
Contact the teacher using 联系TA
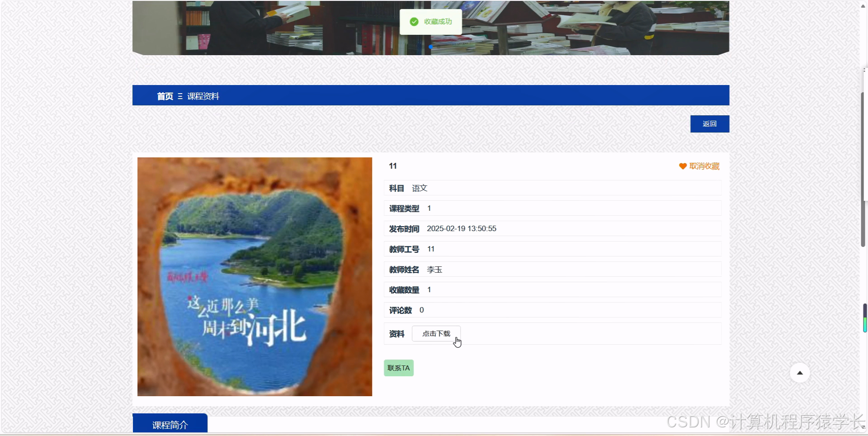(398, 368)
